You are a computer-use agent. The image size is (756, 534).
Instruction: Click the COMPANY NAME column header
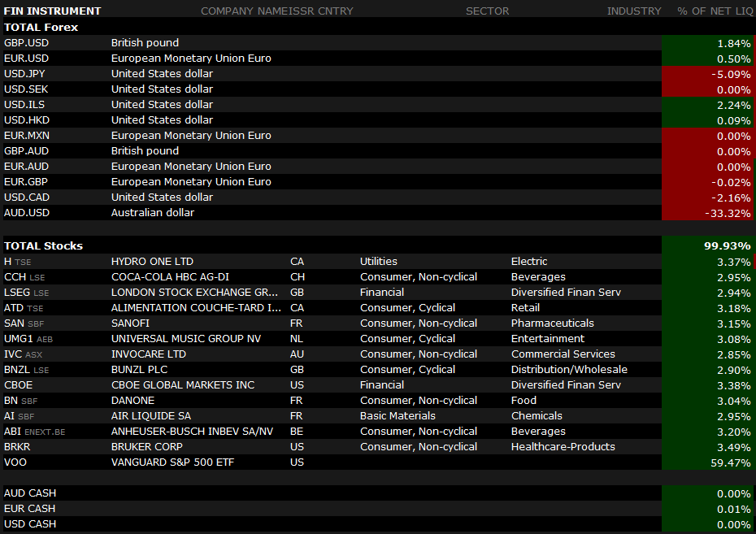pyautogui.click(x=245, y=11)
